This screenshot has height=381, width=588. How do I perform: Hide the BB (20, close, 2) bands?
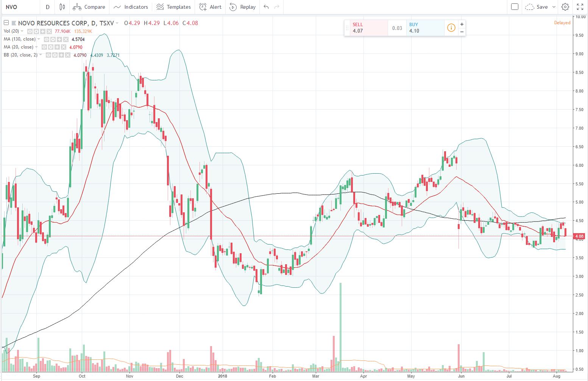tap(49, 55)
